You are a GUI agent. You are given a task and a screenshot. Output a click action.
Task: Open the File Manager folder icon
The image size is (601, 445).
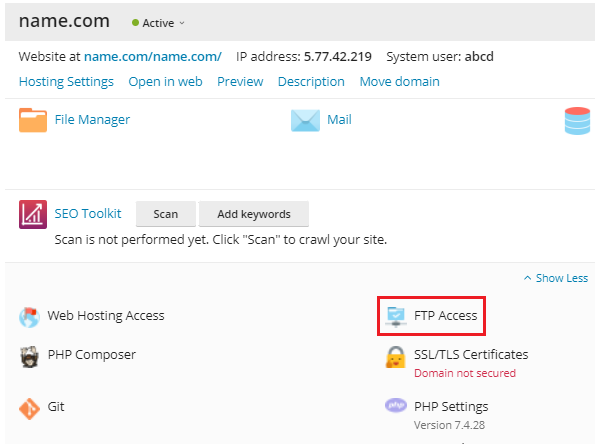[x=33, y=120]
